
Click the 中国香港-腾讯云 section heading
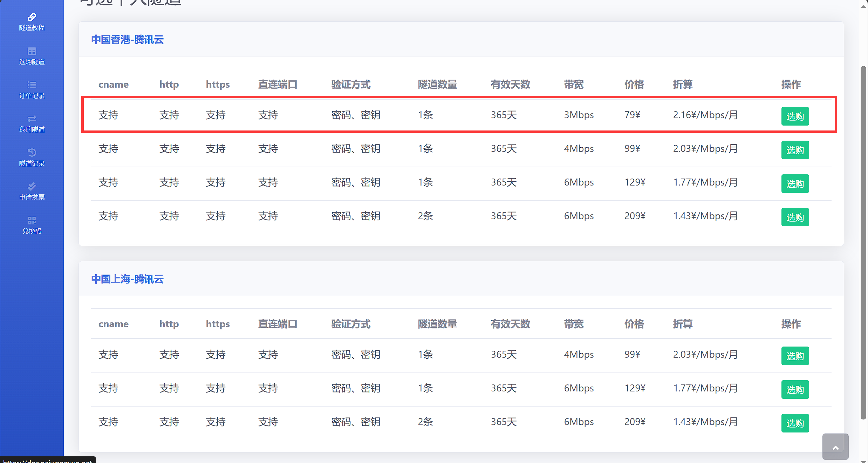tap(127, 40)
